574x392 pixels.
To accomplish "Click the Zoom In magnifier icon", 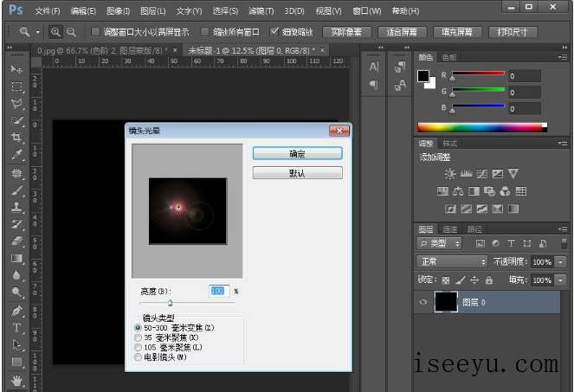I will (x=56, y=32).
